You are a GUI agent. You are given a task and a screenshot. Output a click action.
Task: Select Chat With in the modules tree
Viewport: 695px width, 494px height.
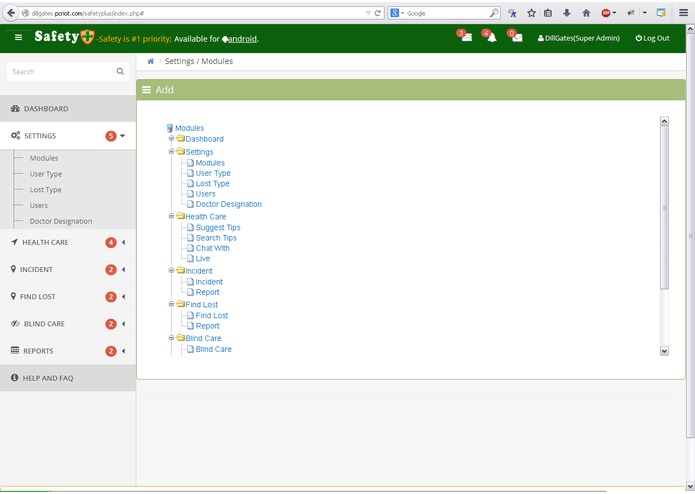pos(212,248)
